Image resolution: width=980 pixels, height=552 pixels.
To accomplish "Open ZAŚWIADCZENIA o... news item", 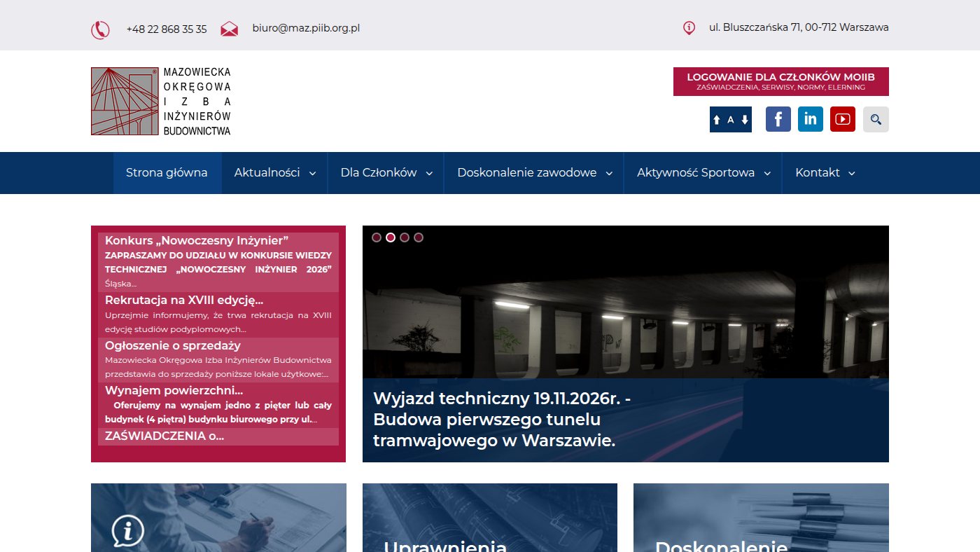I will tap(164, 436).
